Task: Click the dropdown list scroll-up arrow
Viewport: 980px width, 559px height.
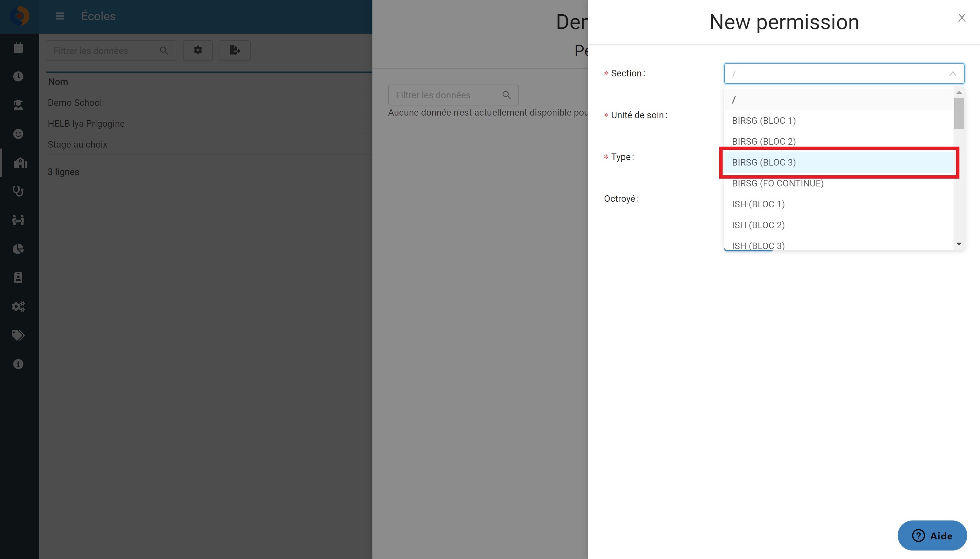Action: (x=959, y=92)
